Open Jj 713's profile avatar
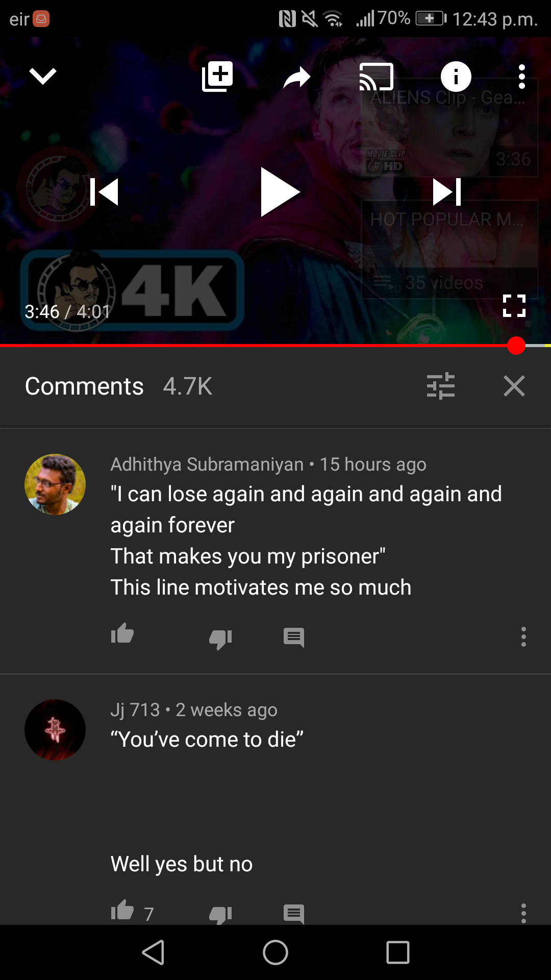 pos(55,730)
